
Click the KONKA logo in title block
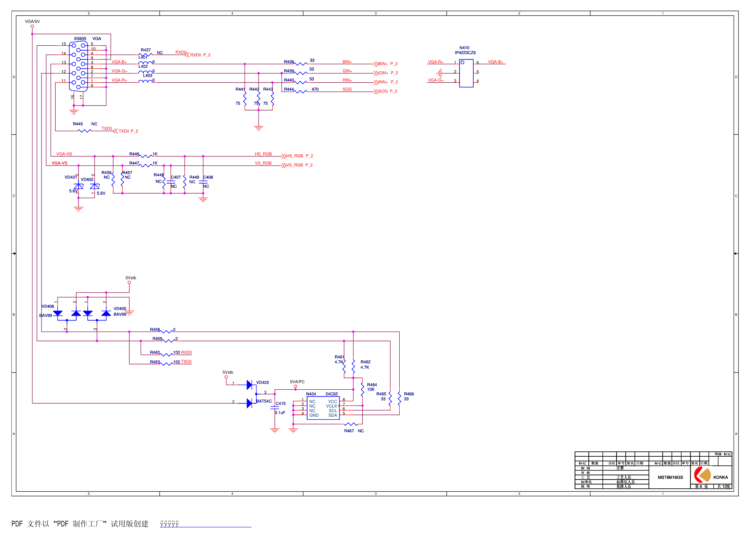pos(703,475)
